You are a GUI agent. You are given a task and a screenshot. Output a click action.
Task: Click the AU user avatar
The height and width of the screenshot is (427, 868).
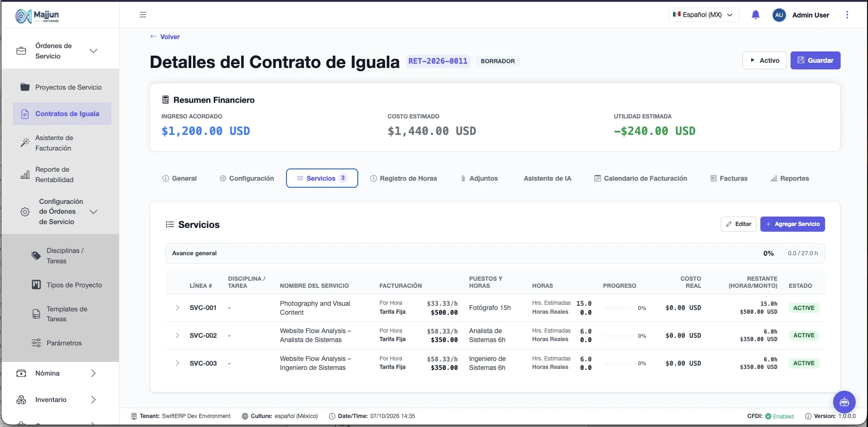point(779,15)
